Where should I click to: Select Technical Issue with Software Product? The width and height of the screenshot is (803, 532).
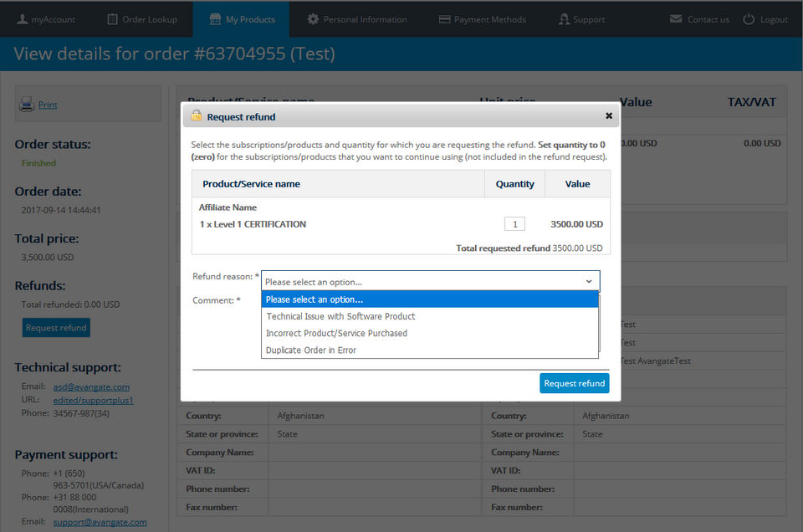click(x=340, y=316)
